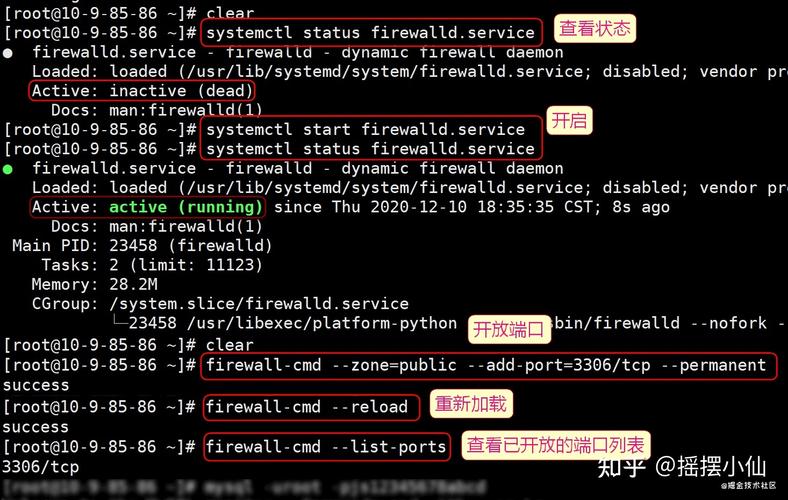Click the Main PID: 23458 line
788x500 pixels.
pyautogui.click(x=142, y=246)
